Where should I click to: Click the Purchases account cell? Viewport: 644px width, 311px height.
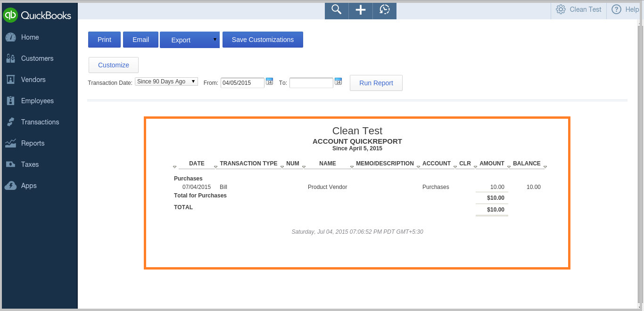pyautogui.click(x=436, y=187)
